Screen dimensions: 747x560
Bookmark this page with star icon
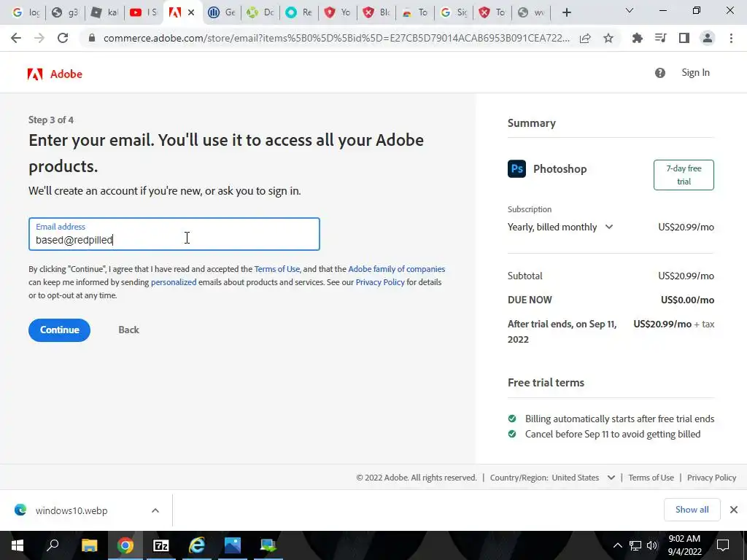[x=608, y=38]
